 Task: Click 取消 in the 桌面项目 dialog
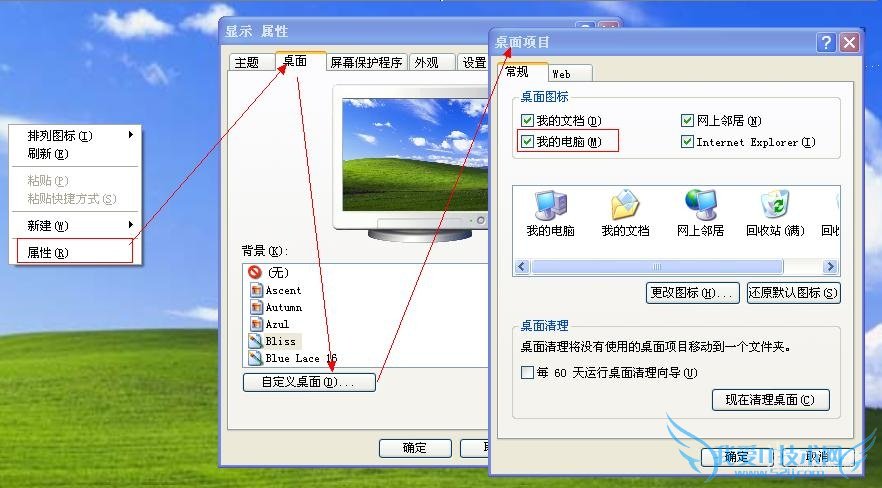pos(818,457)
